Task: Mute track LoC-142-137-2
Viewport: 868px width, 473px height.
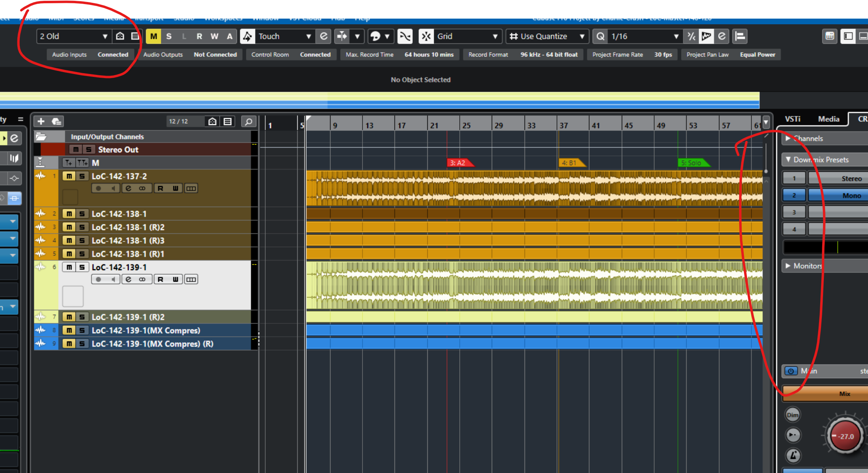Action: coord(69,176)
